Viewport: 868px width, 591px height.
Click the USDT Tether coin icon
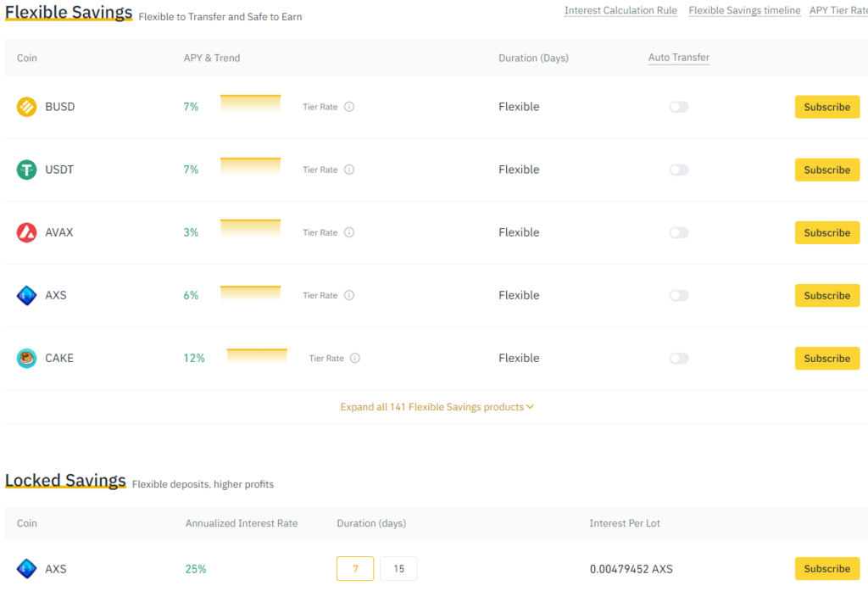pyautogui.click(x=27, y=170)
